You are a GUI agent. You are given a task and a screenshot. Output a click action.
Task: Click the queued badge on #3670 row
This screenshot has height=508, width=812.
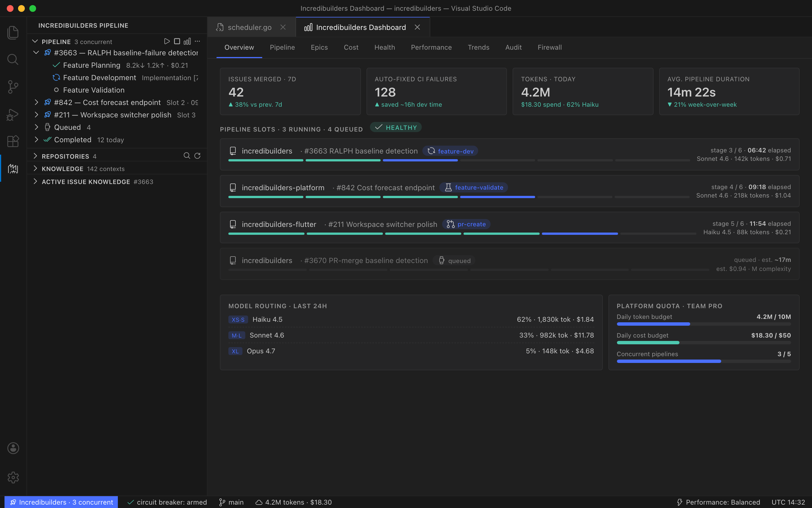pyautogui.click(x=454, y=260)
